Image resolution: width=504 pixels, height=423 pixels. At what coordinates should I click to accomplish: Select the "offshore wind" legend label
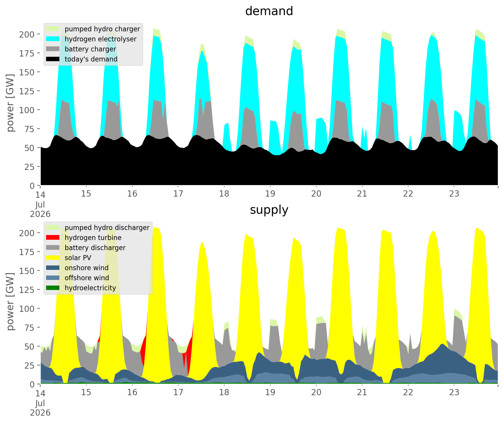87,278
